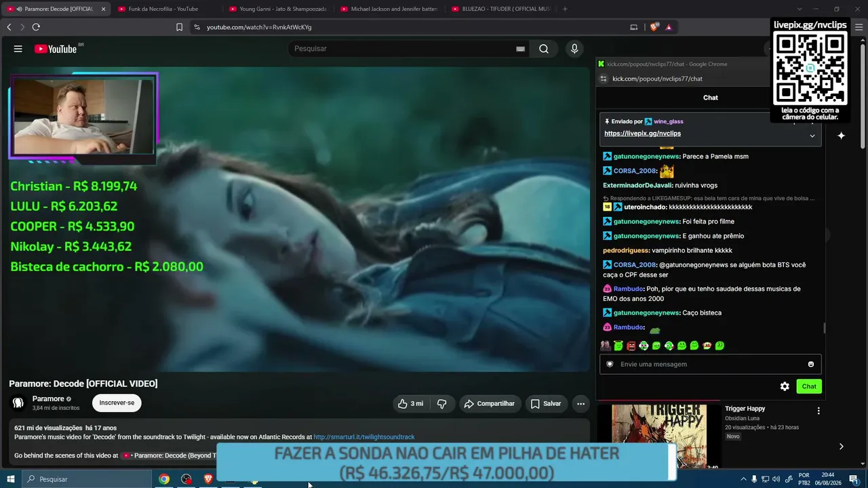This screenshot has width=868, height=488.
Task: Open the Trigger Happy video title
Action: [745, 409]
